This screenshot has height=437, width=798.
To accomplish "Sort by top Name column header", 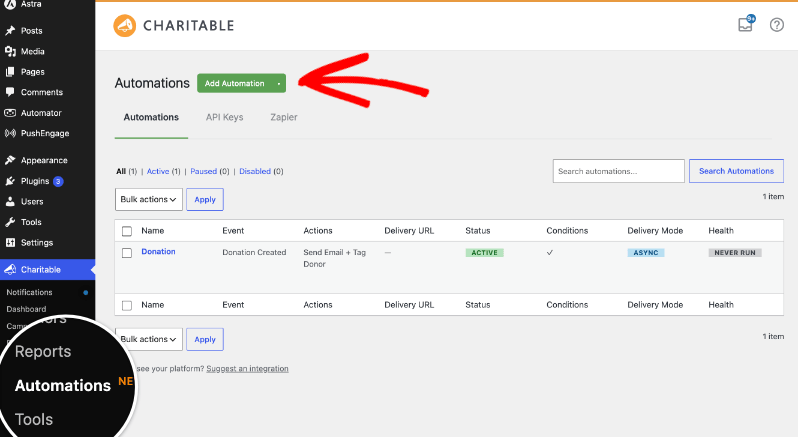I will pos(153,230).
